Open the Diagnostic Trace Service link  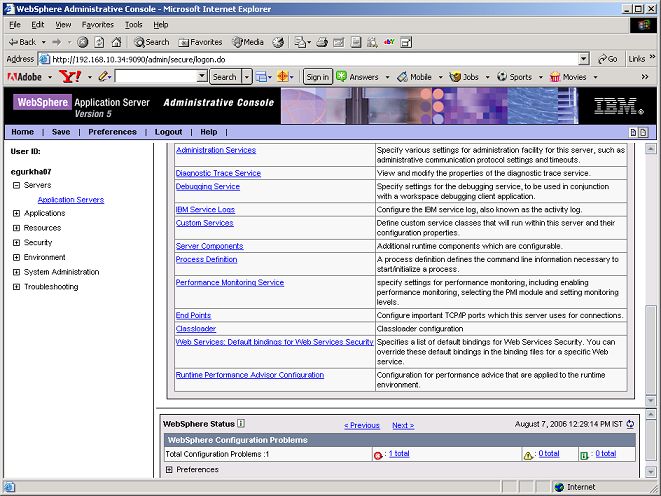(x=218, y=173)
